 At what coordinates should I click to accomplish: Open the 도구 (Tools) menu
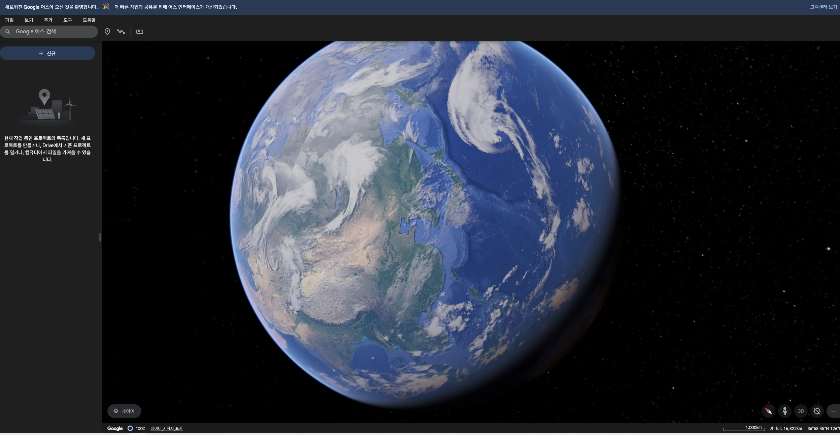click(x=68, y=20)
